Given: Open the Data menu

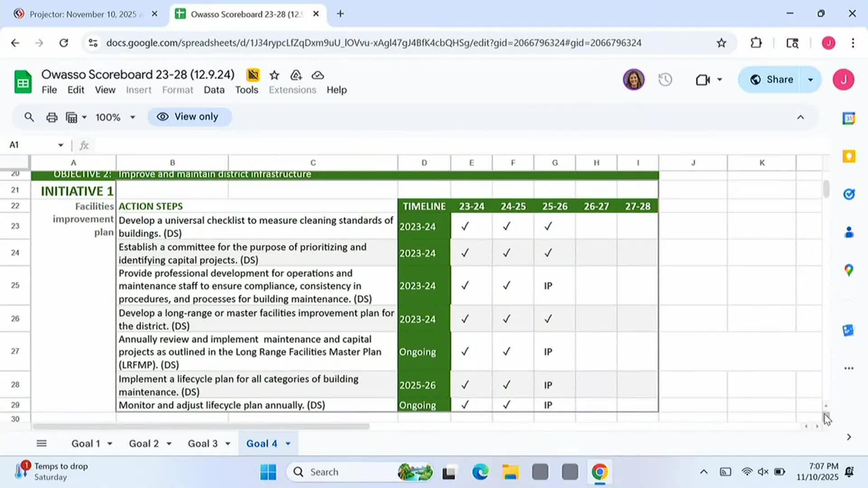Looking at the screenshot, I should click(214, 90).
